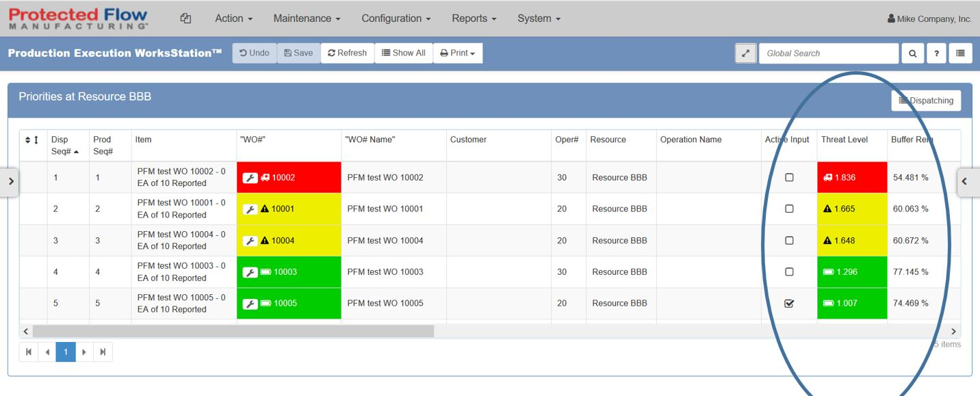980x396 pixels.
Task: Click warning triangle next to WO 10004
Action: tap(265, 241)
